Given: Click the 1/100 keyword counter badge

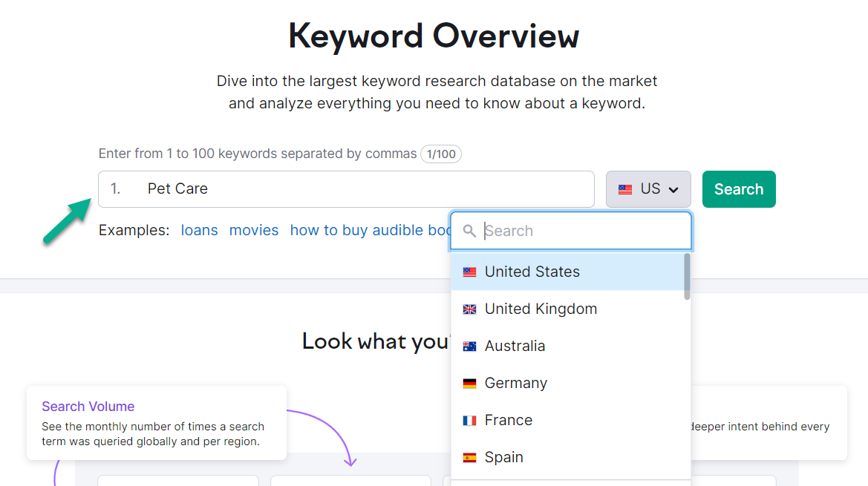Looking at the screenshot, I should pyautogui.click(x=441, y=154).
